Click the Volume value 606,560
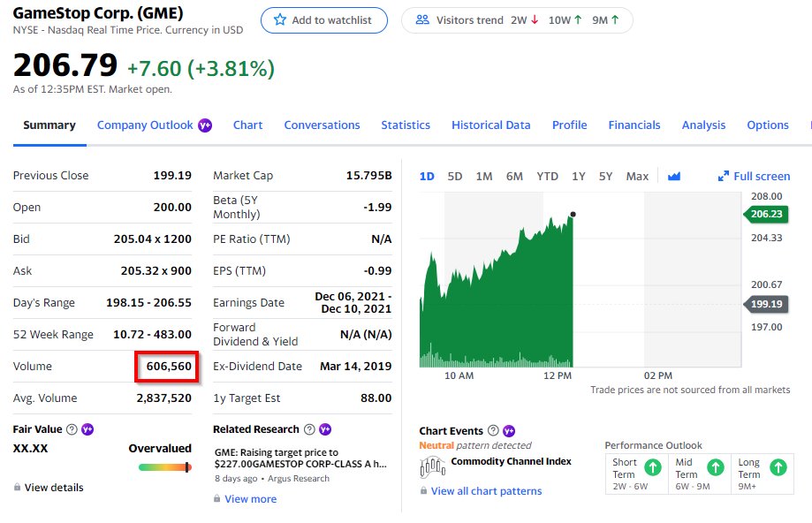Viewport: 812px width, 523px height. pyautogui.click(x=169, y=367)
